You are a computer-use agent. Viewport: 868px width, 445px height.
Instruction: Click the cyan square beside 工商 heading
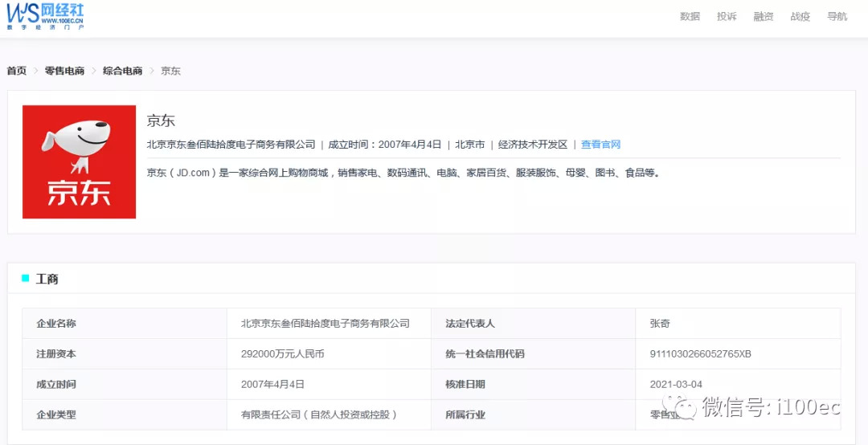(26, 279)
